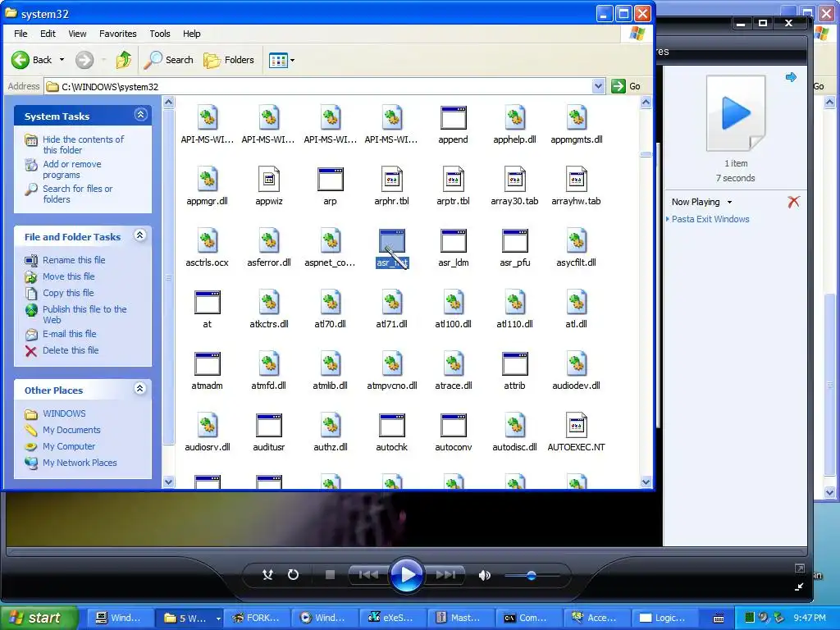This screenshot has height=630, width=840.
Task: Open the Search pane
Action: click(x=168, y=60)
